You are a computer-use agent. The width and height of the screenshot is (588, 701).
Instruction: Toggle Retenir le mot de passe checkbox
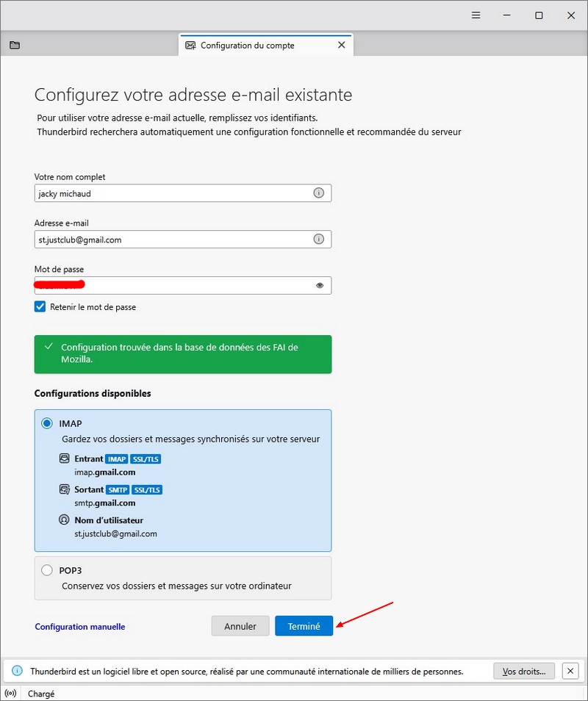tap(40, 307)
